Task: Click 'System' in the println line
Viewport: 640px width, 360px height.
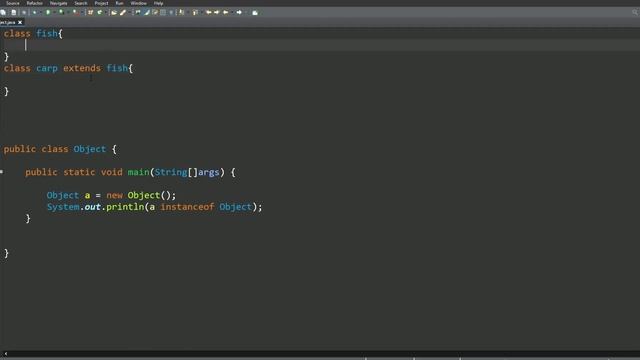Action: [63, 207]
